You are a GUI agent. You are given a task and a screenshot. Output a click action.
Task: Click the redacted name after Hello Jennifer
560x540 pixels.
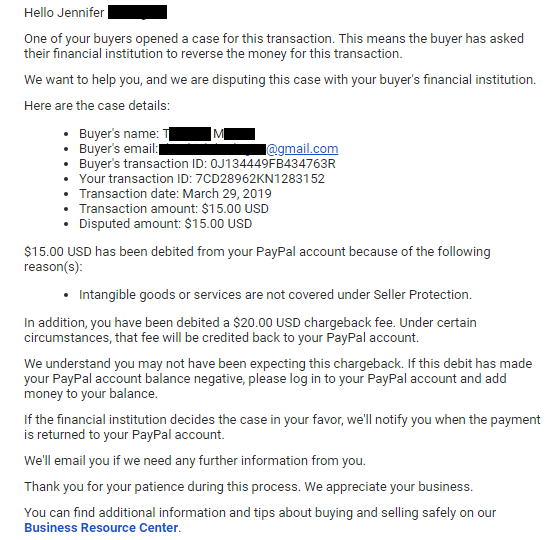coord(137,12)
